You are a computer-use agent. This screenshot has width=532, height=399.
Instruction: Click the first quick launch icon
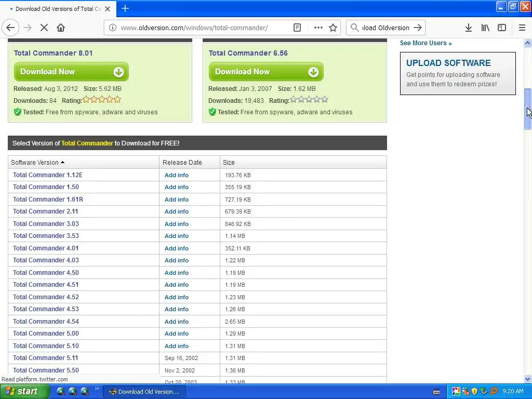(x=60, y=392)
